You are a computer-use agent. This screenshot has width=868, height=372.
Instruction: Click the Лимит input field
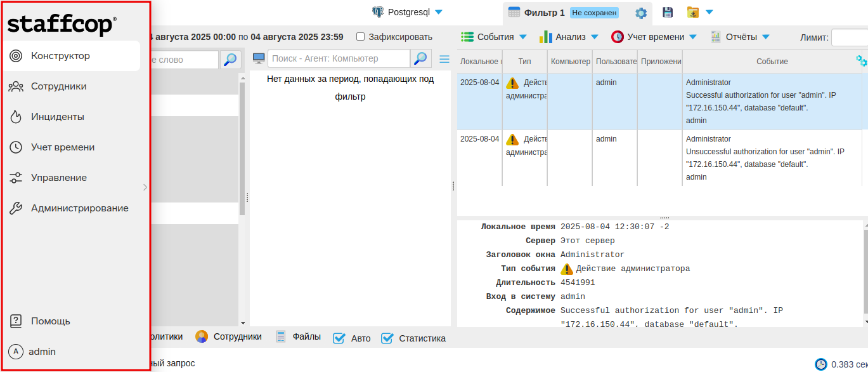coord(852,37)
